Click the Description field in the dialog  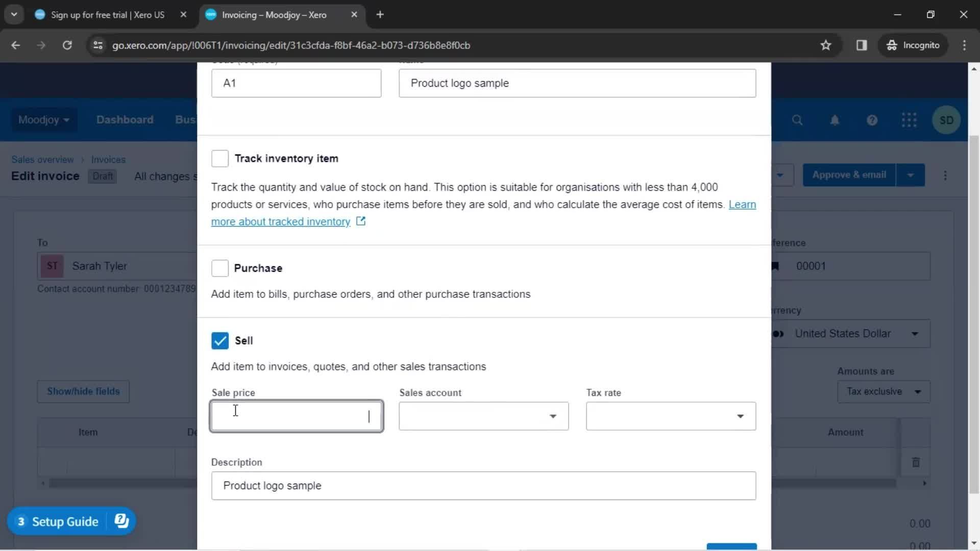click(483, 486)
